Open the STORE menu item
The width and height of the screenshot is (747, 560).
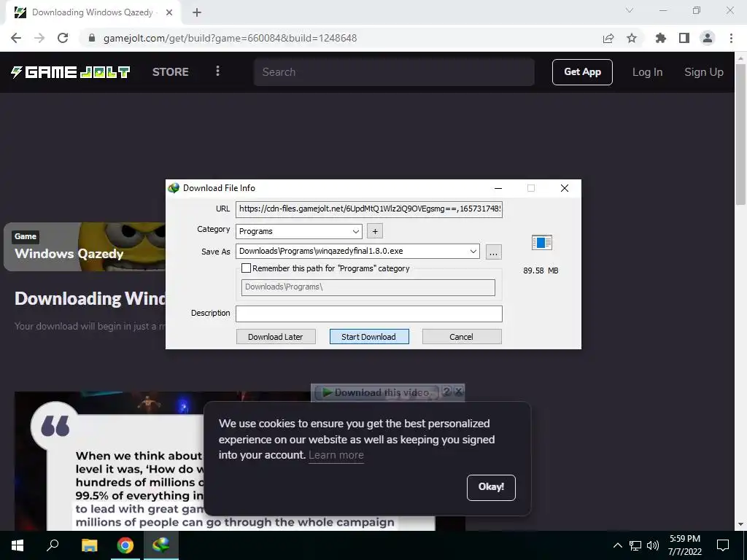(171, 72)
